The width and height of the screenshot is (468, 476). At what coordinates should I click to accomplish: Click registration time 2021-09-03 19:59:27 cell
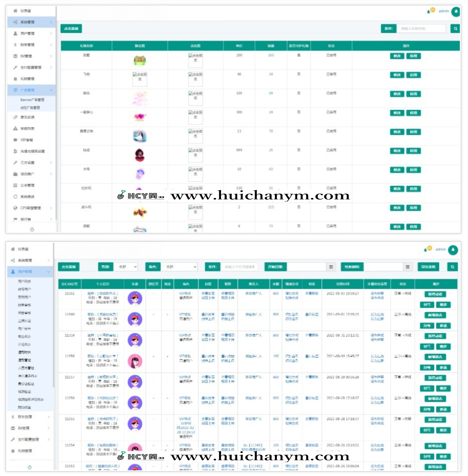pos(343,294)
